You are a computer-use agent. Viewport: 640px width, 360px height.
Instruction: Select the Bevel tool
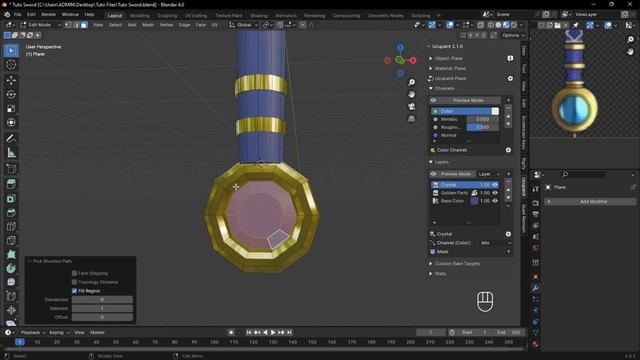(11, 213)
